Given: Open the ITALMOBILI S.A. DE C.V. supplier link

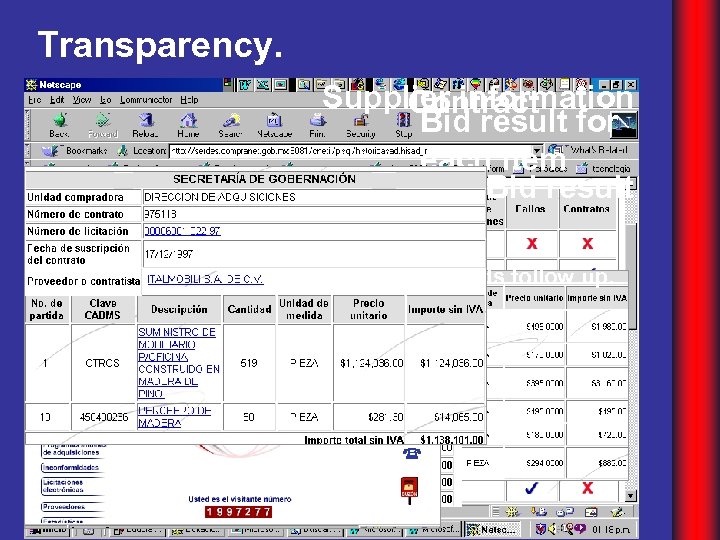Looking at the screenshot, I should 205,279.
